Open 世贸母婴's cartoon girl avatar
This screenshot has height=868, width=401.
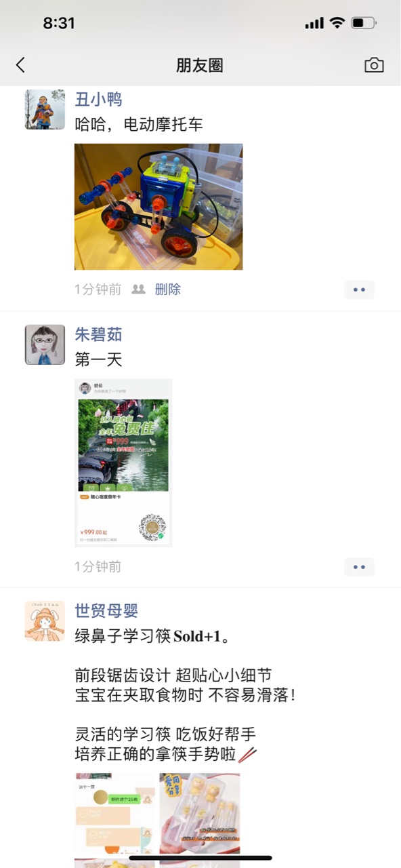click(x=45, y=620)
